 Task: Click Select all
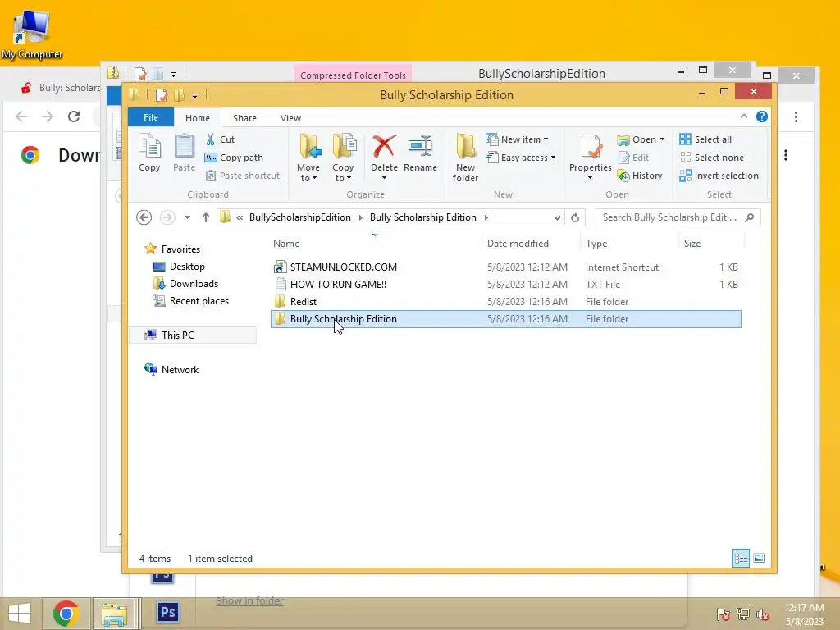coord(705,139)
